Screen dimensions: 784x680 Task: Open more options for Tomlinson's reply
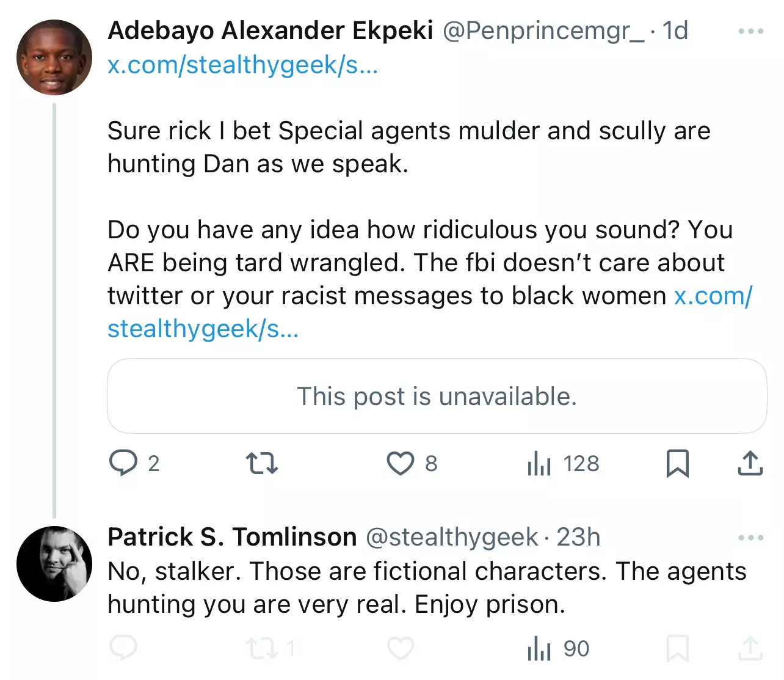(750, 538)
